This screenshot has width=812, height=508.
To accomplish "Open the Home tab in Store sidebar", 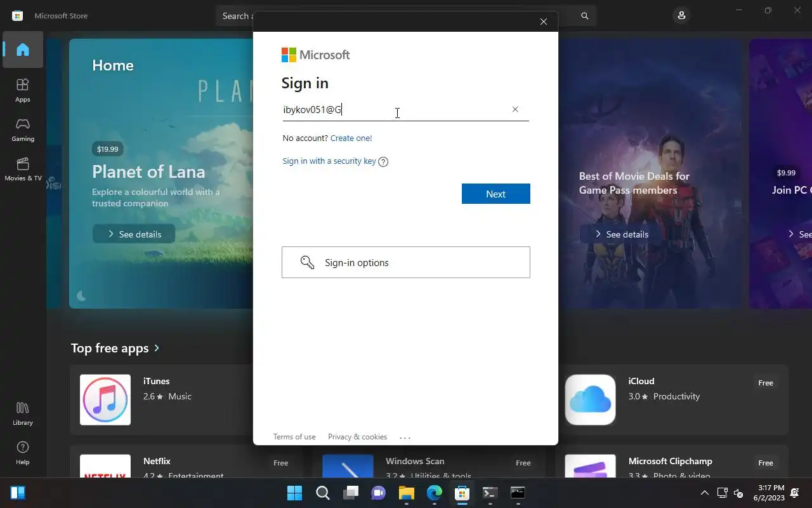I will [x=23, y=50].
